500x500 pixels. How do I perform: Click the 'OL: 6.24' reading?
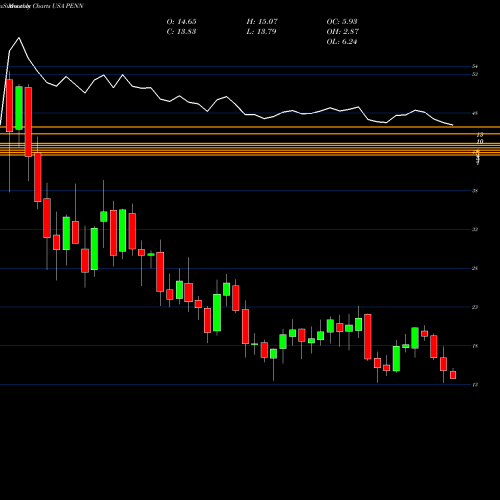click(x=342, y=42)
